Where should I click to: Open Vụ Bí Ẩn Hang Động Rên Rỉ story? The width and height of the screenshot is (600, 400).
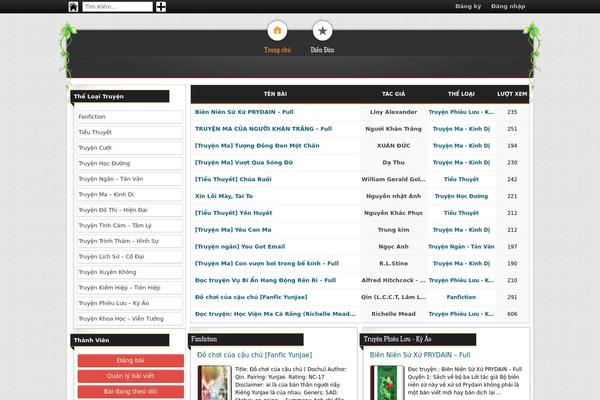266,281
